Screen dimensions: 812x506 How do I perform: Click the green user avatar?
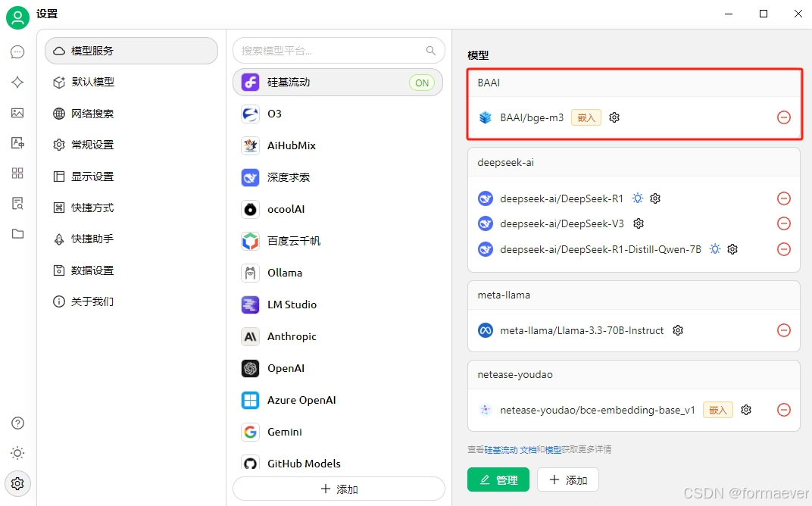click(x=17, y=17)
